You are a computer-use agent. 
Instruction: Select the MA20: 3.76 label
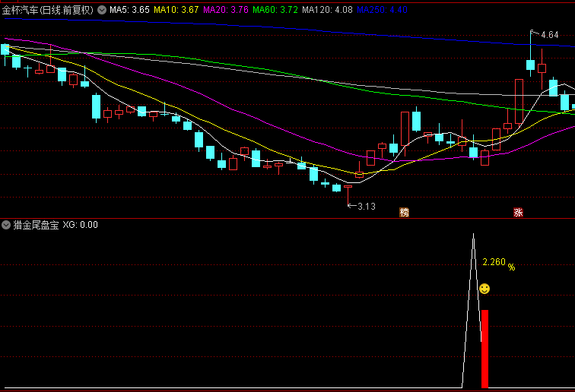pos(226,10)
